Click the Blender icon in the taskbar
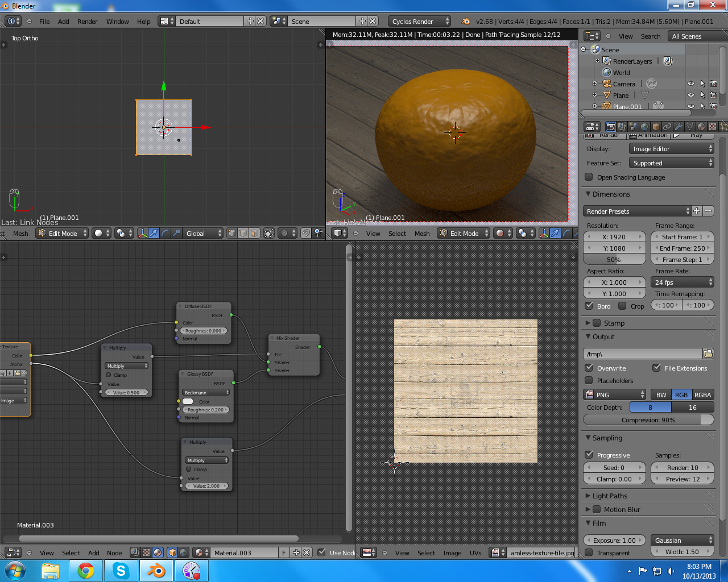The image size is (728, 582). [156, 570]
